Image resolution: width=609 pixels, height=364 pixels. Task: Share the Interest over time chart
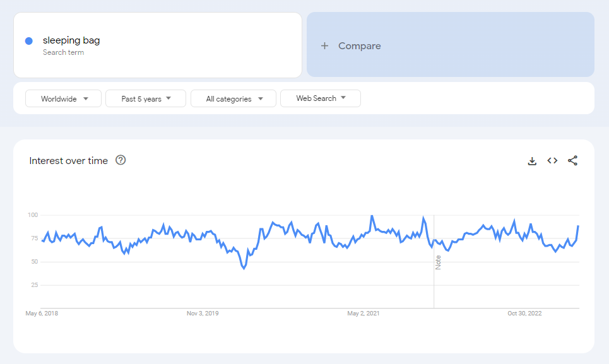pos(572,161)
